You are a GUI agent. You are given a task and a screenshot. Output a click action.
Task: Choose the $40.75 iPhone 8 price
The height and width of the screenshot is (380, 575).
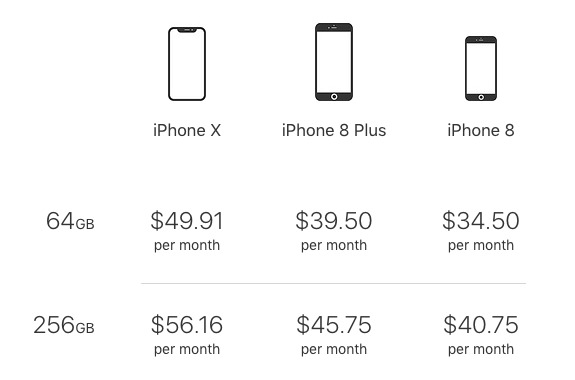[481, 325]
